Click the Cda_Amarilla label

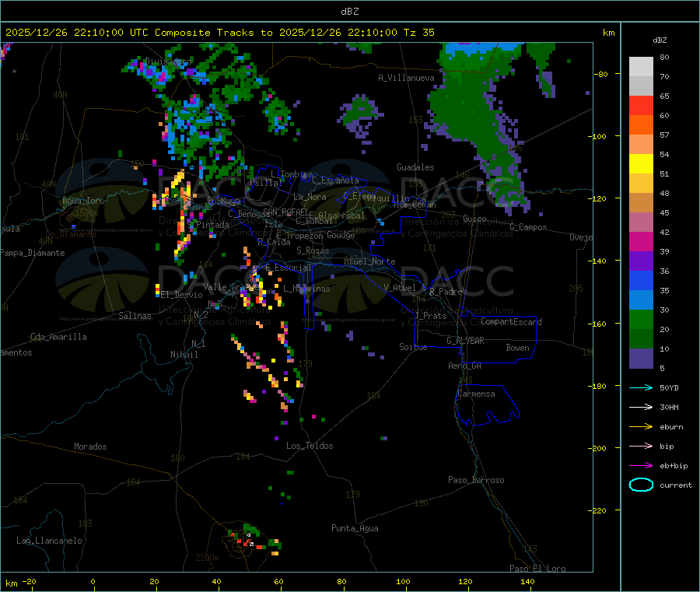click(x=58, y=337)
